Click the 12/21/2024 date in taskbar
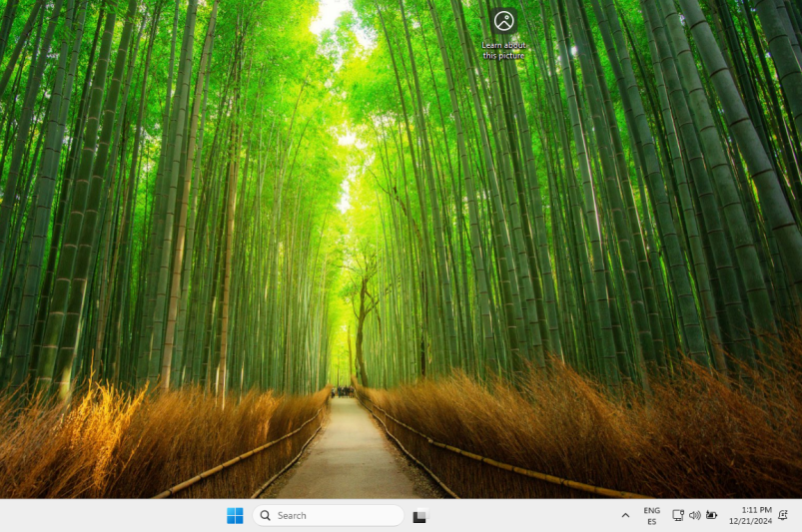Screen dimensions: 802x532 click(x=750, y=521)
